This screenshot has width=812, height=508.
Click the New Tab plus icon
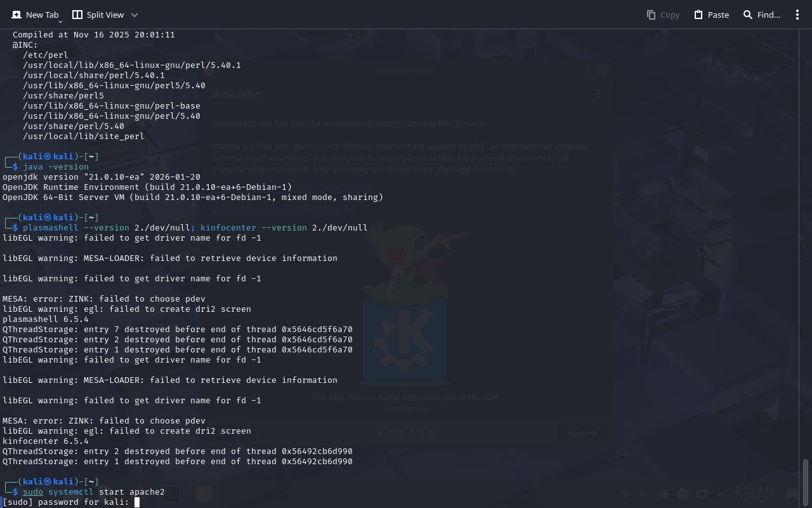point(16,15)
